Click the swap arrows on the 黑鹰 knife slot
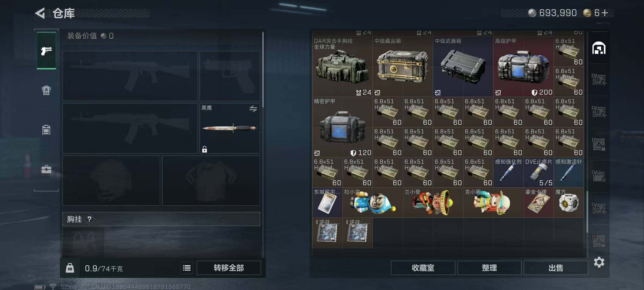 (253, 109)
